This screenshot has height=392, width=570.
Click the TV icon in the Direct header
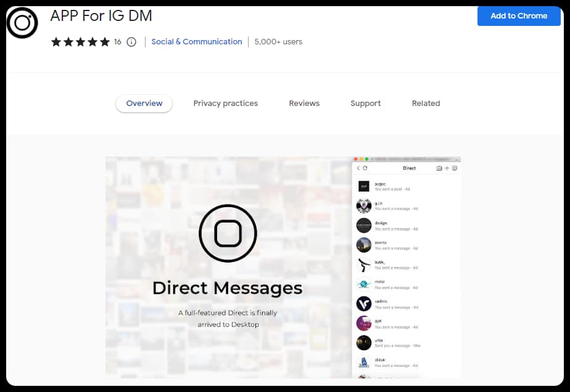pos(439,168)
